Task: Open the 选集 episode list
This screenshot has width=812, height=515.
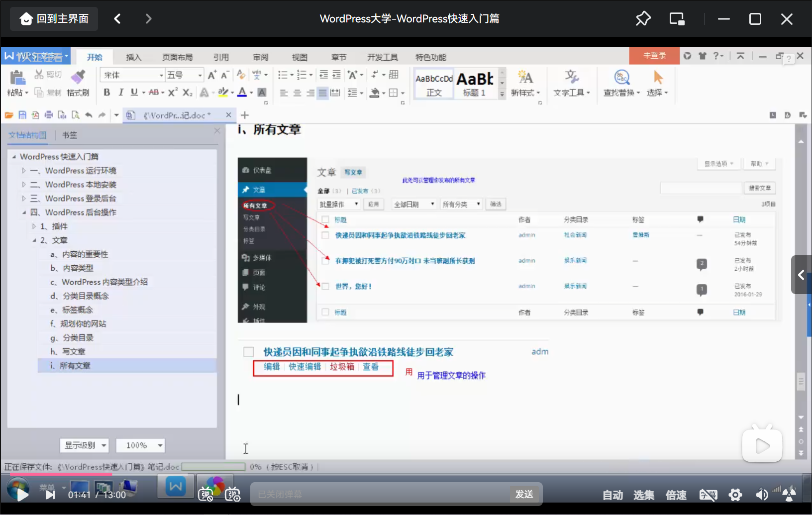Action: (644, 495)
